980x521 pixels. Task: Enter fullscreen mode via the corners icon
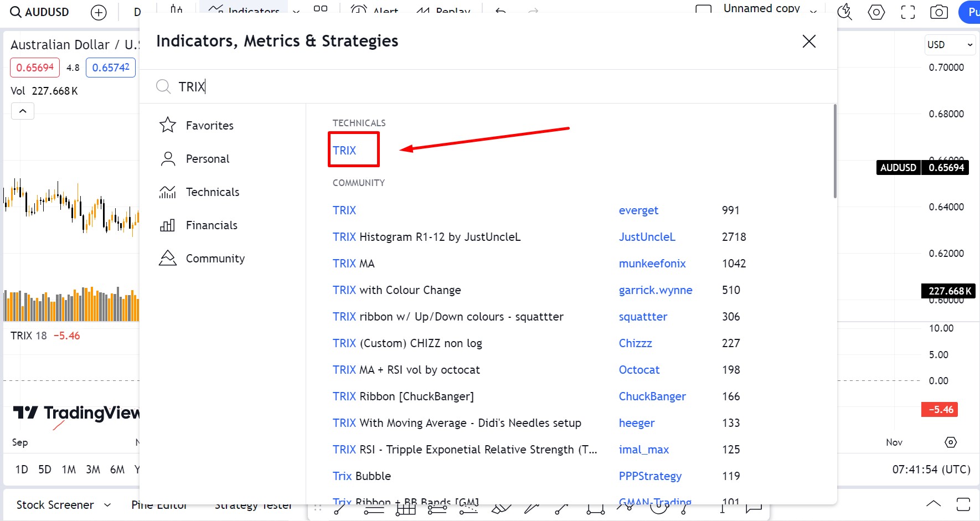click(908, 12)
